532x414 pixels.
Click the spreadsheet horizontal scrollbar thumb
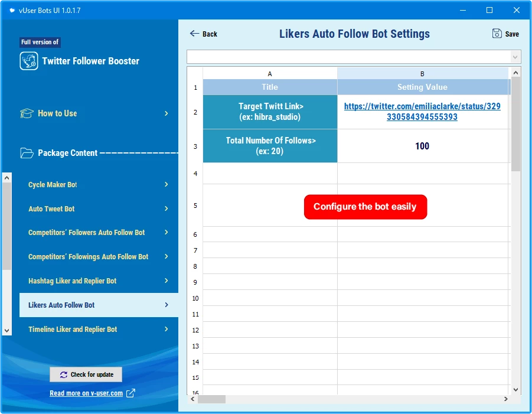pyautogui.click(x=211, y=399)
